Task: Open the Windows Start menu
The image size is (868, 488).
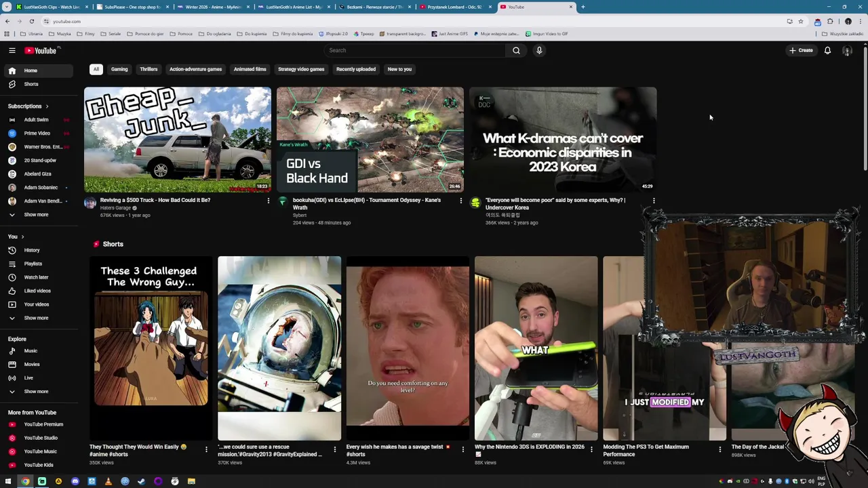Action: 8,481
